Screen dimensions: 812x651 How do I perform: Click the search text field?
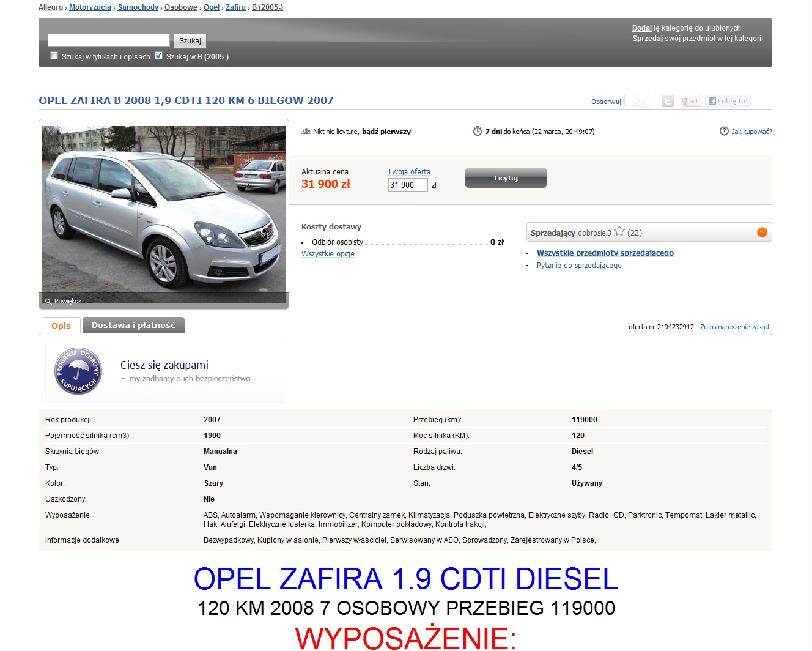pyautogui.click(x=109, y=40)
